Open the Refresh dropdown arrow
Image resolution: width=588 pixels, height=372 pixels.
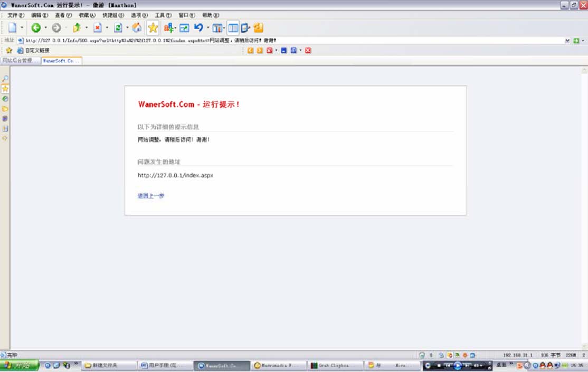click(x=127, y=28)
